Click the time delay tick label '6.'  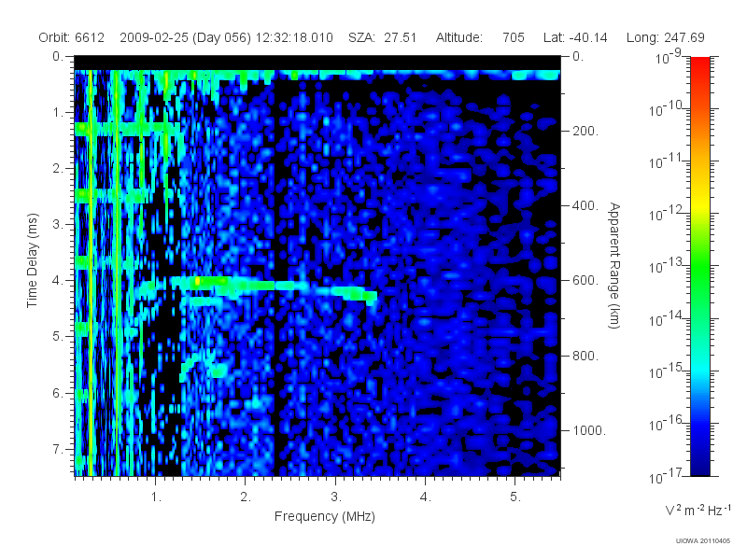point(58,393)
